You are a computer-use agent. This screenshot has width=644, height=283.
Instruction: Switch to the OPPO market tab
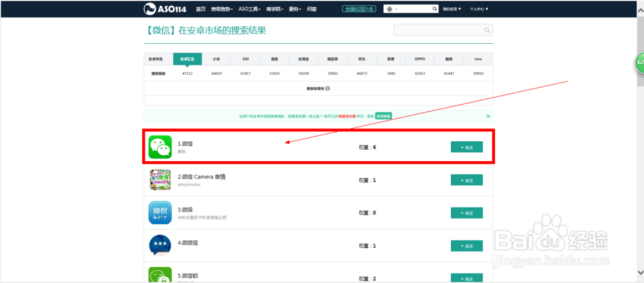click(420, 59)
